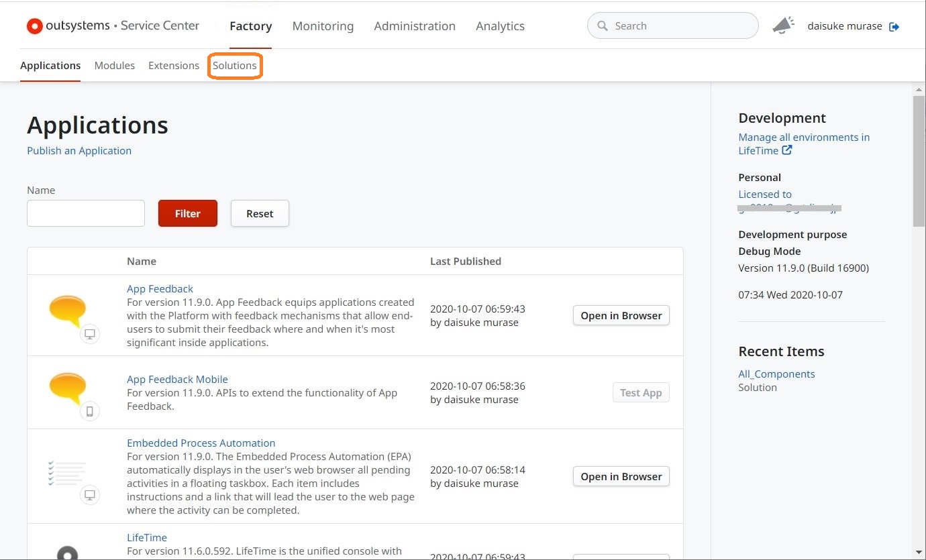Open App Feedback in Browser
Screen dimensions: 926x560
point(621,316)
